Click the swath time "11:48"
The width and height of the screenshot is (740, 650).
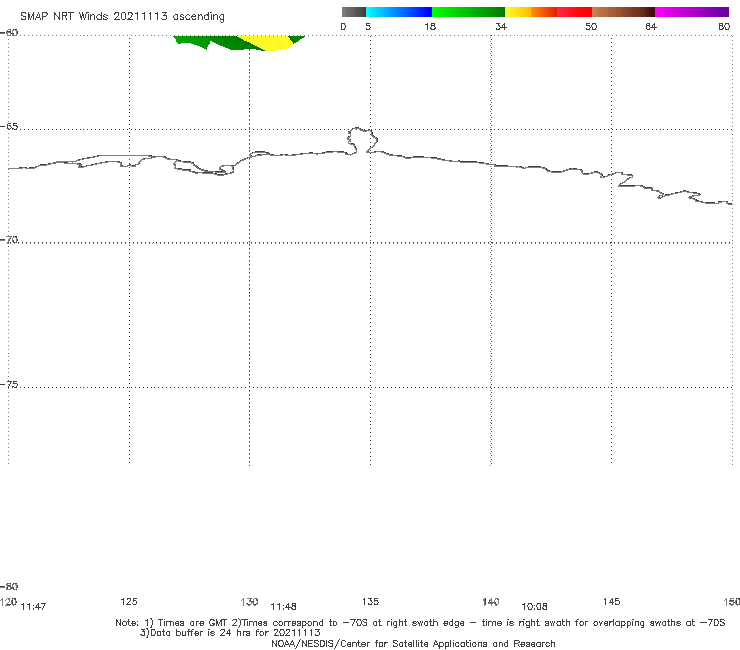283,607
